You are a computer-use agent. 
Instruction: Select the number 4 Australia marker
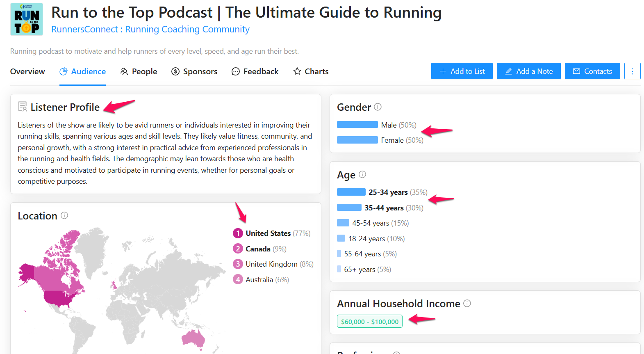[238, 280]
